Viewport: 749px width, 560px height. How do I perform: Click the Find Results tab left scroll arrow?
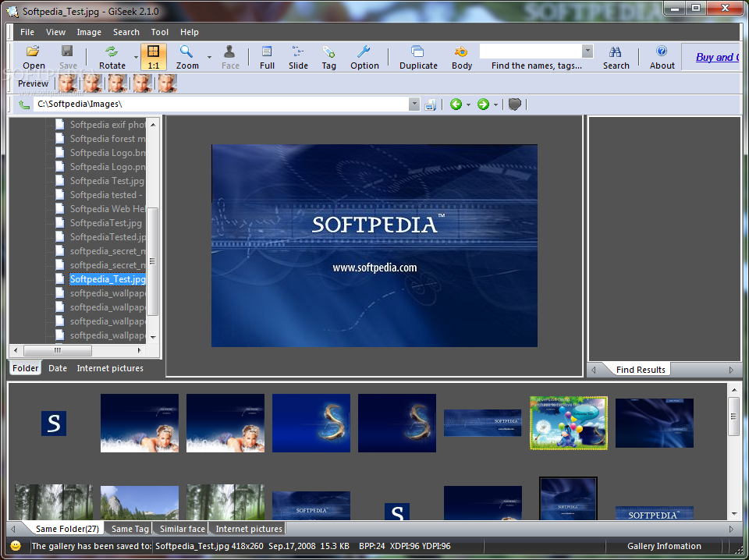[594, 370]
